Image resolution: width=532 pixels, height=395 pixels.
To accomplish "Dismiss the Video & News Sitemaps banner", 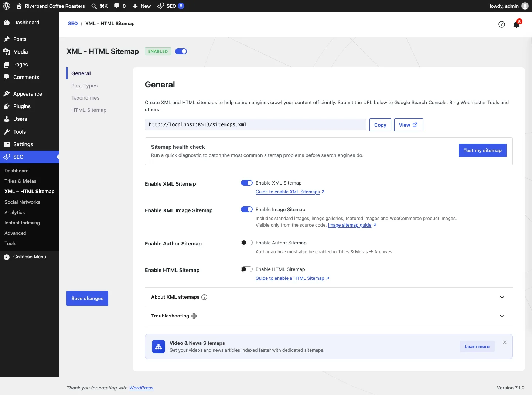I will 505,342.
